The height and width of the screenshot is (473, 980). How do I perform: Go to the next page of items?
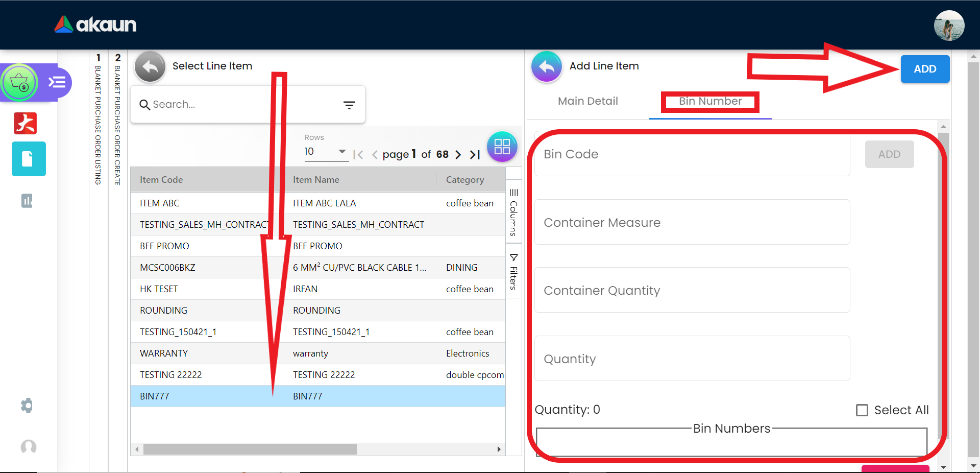tap(458, 155)
